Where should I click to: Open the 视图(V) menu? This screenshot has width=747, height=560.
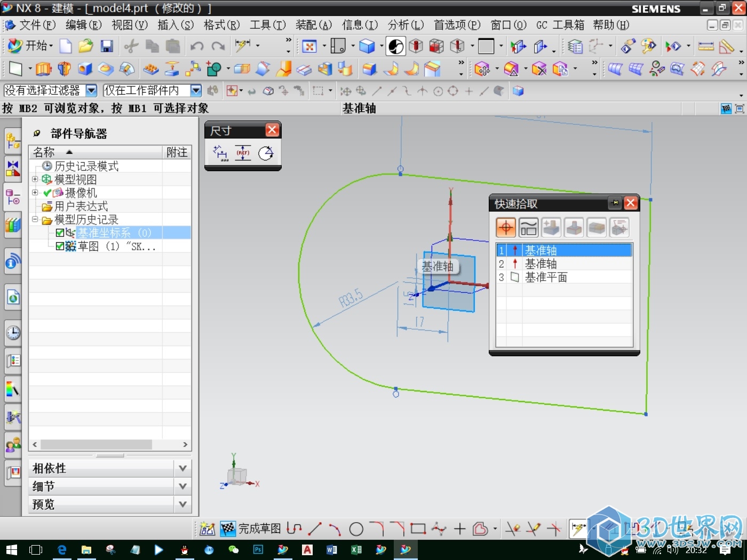(x=130, y=25)
